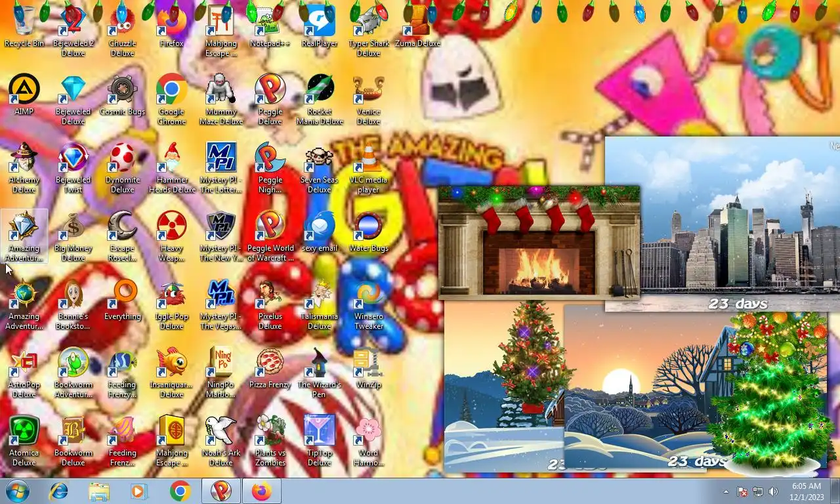Click the Firefox desktop shortcut
This screenshot has height=504, width=840.
coord(171,27)
